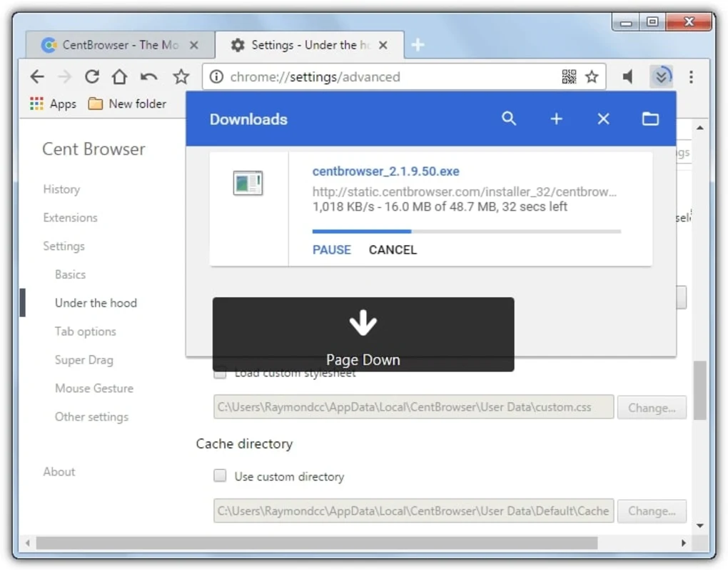Click the scroll right arrow
728x570 pixels.
tap(684, 543)
